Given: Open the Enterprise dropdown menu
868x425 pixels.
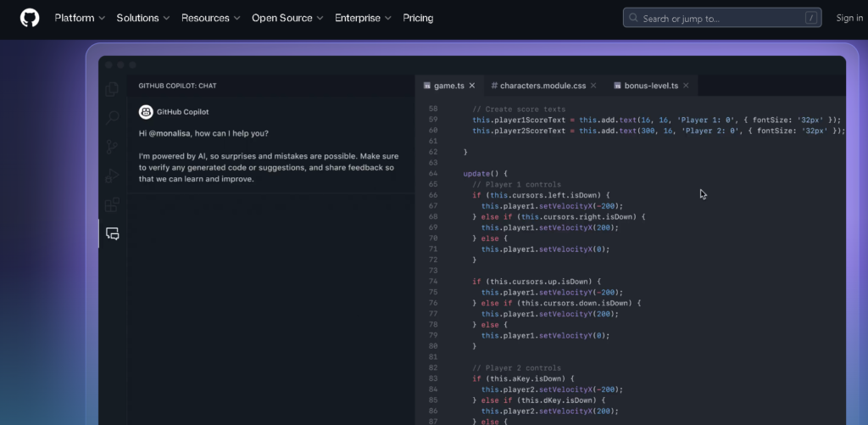Looking at the screenshot, I should 363,19.
